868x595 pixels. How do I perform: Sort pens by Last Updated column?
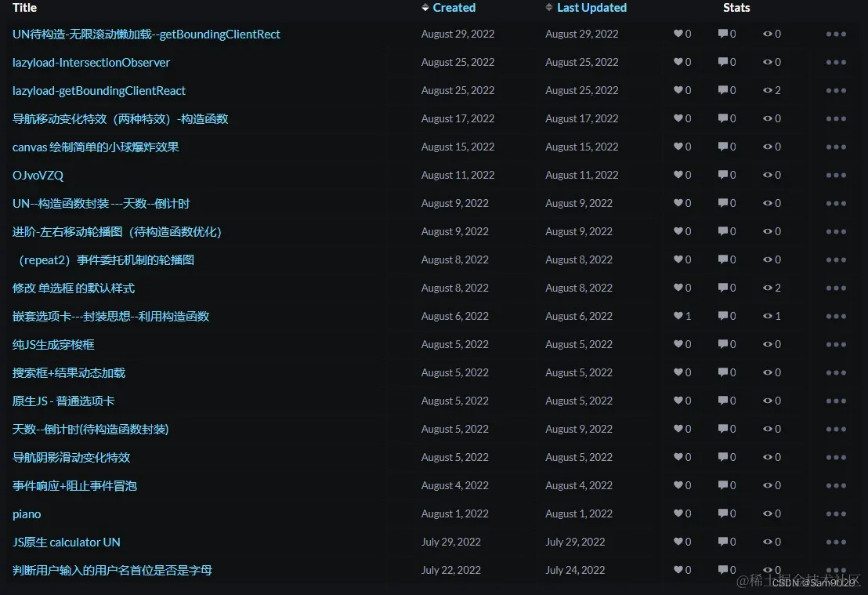pyautogui.click(x=586, y=8)
